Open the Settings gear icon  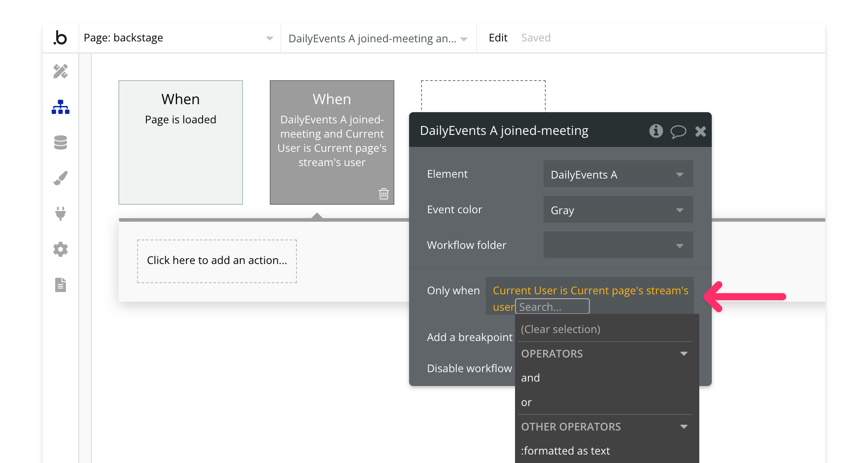tap(61, 249)
